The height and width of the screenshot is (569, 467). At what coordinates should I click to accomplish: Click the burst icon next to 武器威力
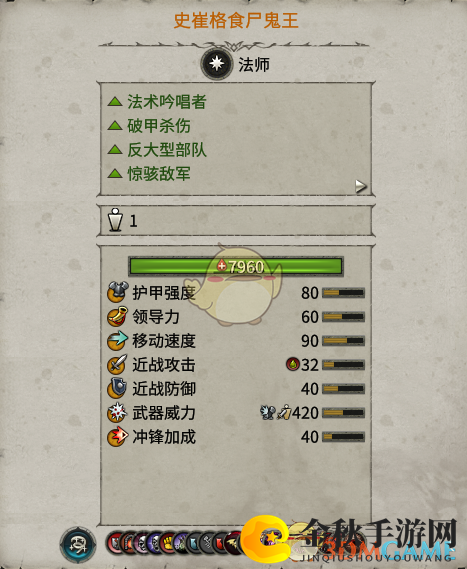pos(118,413)
